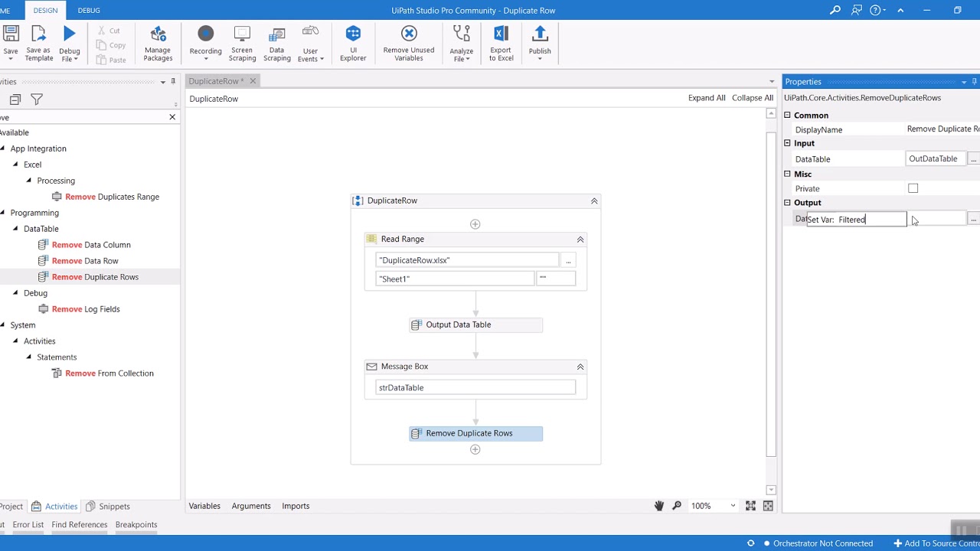
Task: Click the activities filter funnel icon
Action: 37,99
